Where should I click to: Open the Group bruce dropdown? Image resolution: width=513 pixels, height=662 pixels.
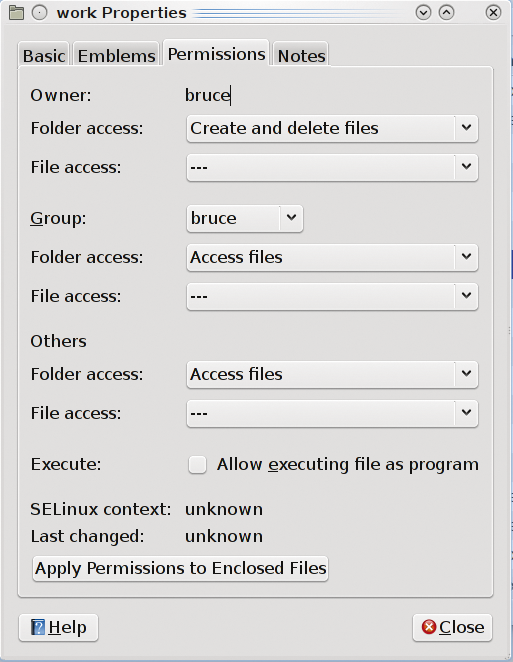245,219
